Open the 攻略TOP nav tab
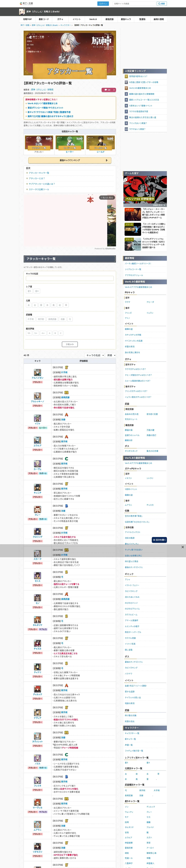This screenshot has width=186, height=868. [27, 19]
